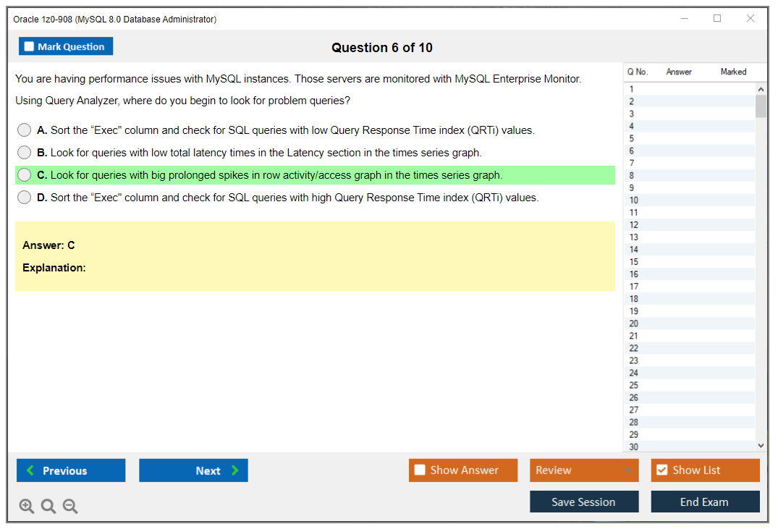778x532 pixels.
Task: Click the Marked column header
Action: coord(732,72)
